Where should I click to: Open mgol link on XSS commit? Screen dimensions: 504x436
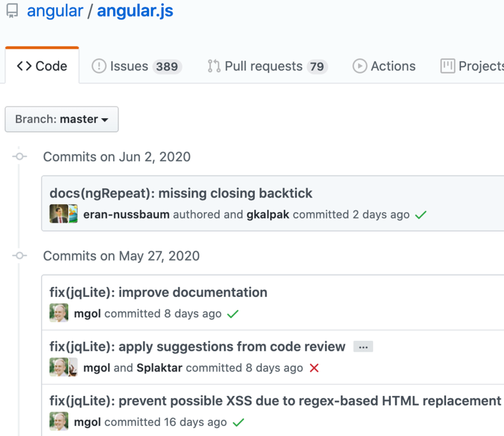pyautogui.click(x=87, y=422)
